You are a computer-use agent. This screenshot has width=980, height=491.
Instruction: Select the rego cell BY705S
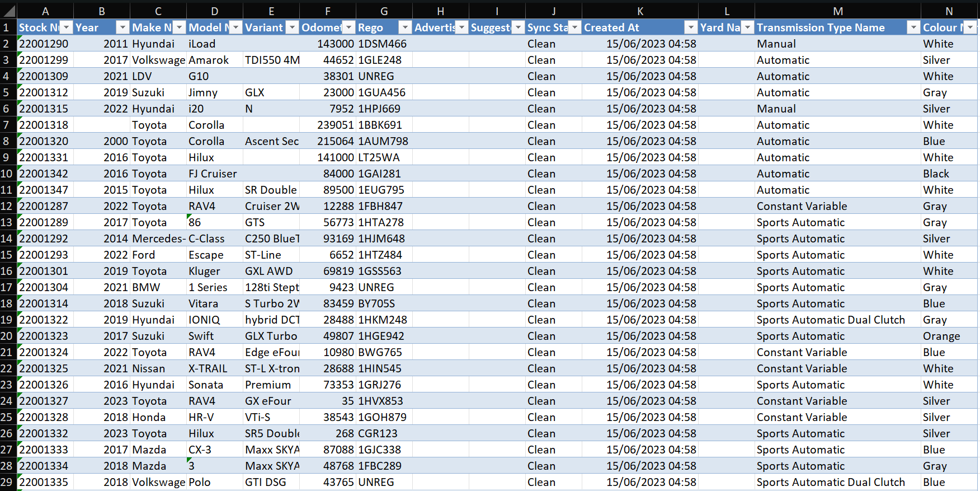click(384, 303)
